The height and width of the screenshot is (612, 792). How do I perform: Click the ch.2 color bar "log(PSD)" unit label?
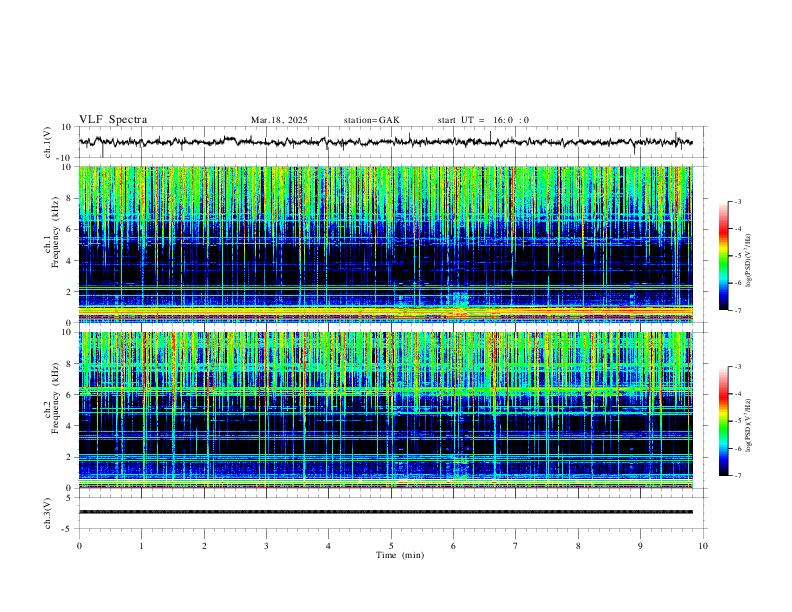pyautogui.click(x=749, y=426)
